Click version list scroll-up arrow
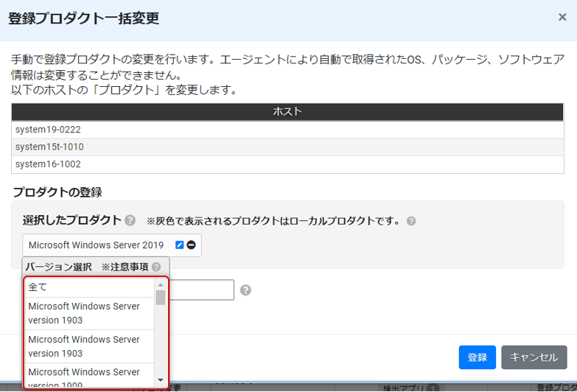The width and height of the screenshot is (577, 392). [x=161, y=285]
